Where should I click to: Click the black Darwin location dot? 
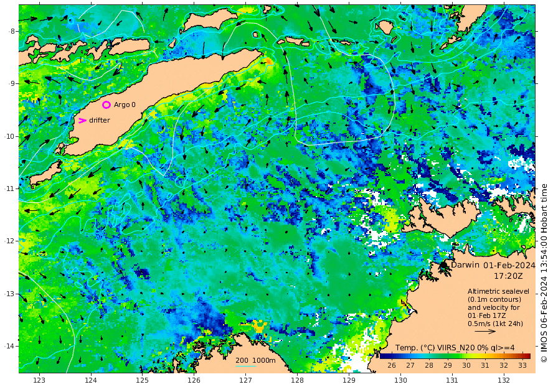(443, 265)
